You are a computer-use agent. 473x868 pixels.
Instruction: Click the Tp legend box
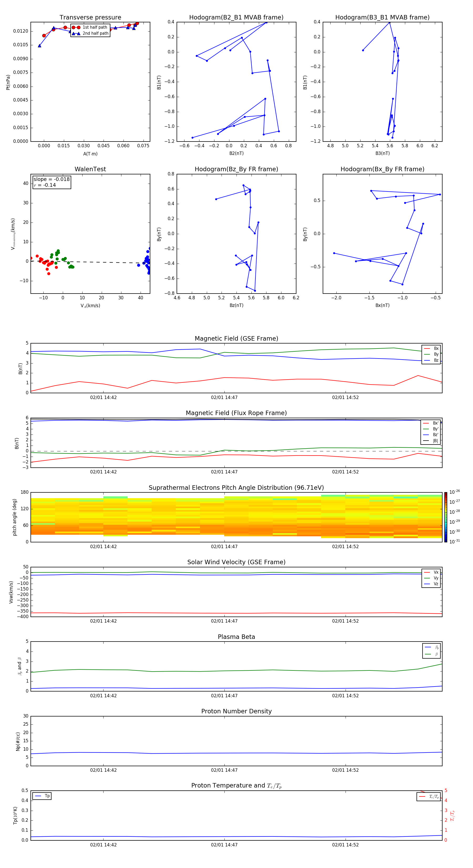(42, 796)
